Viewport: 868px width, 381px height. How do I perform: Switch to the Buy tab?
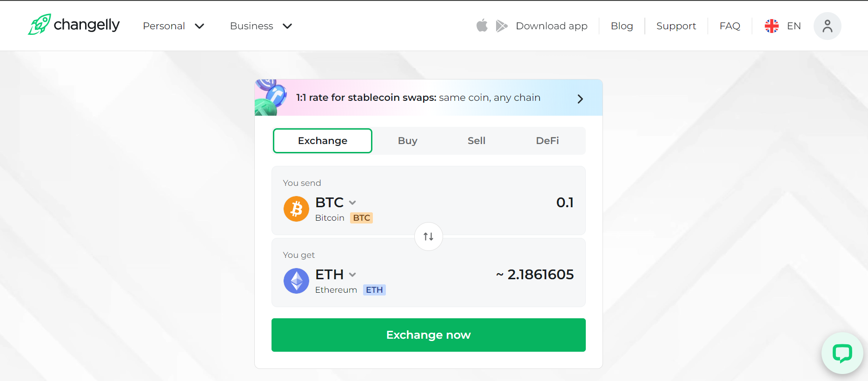[x=407, y=140]
